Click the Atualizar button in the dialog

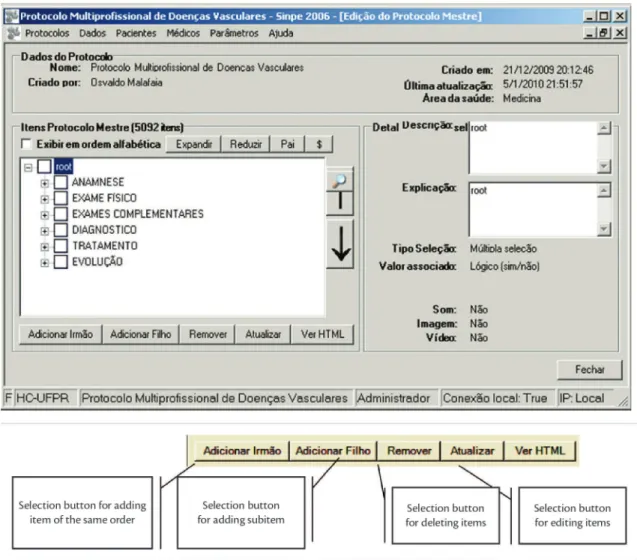[263, 334]
